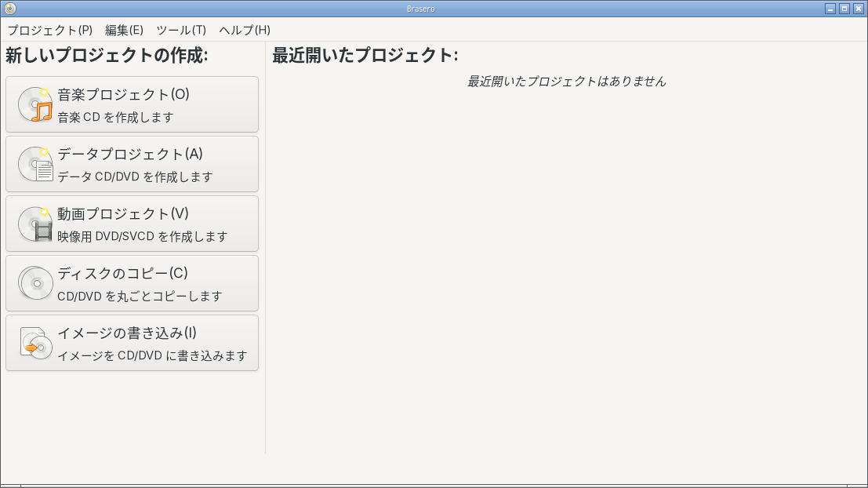Open the ツール(T) menu

181,30
